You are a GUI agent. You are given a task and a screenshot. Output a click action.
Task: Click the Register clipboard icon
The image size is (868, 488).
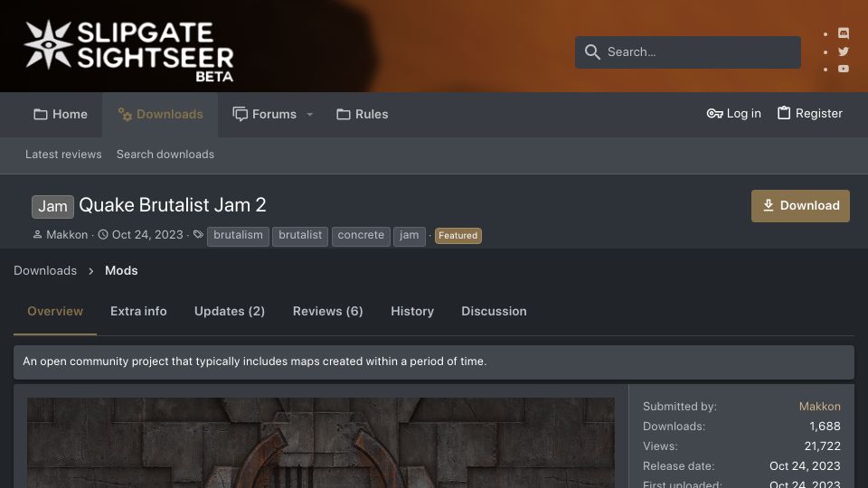tap(784, 113)
